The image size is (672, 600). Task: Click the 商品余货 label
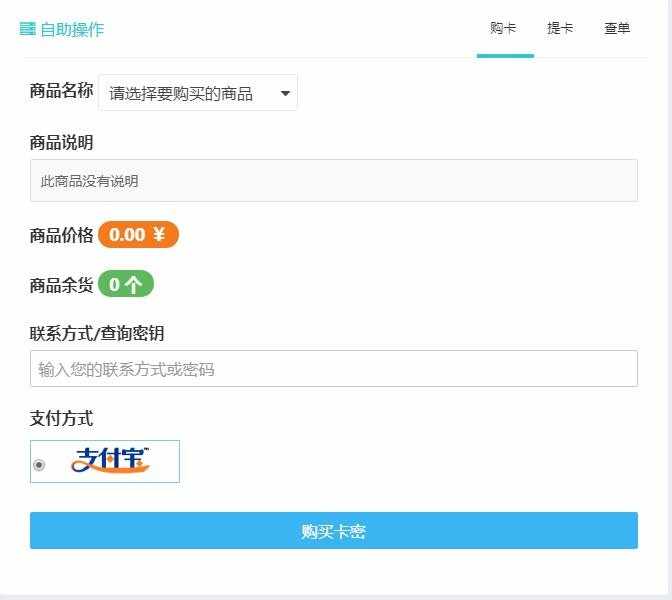point(61,285)
